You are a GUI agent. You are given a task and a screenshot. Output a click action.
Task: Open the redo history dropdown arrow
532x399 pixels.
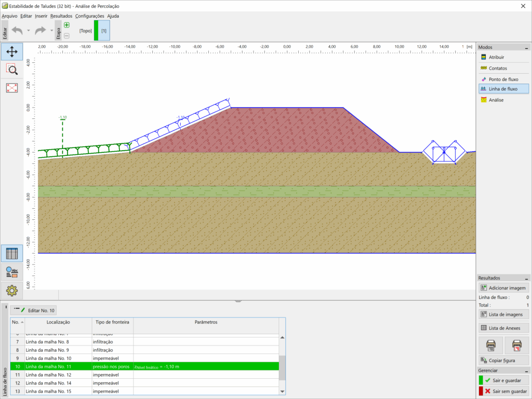51,31
